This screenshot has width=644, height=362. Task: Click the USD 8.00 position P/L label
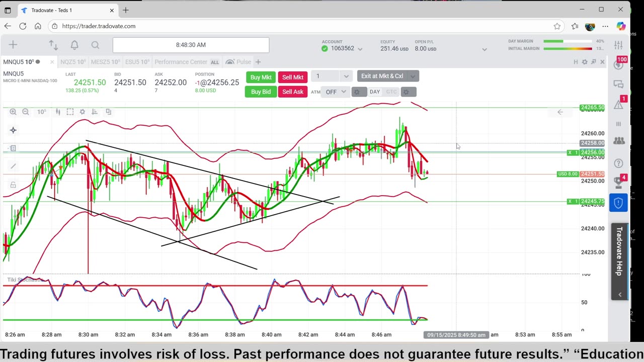pos(568,174)
